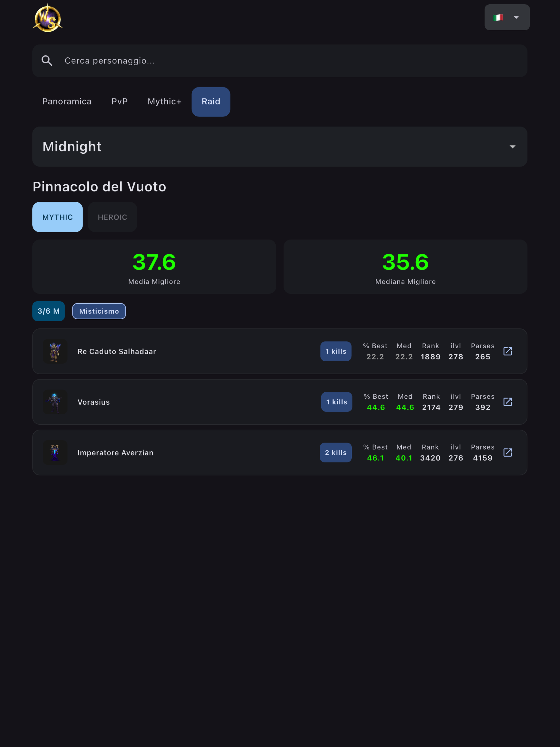This screenshot has width=560, height=747.
Task: Click the Vorasius boss name
Action: [x=94, y=402]
